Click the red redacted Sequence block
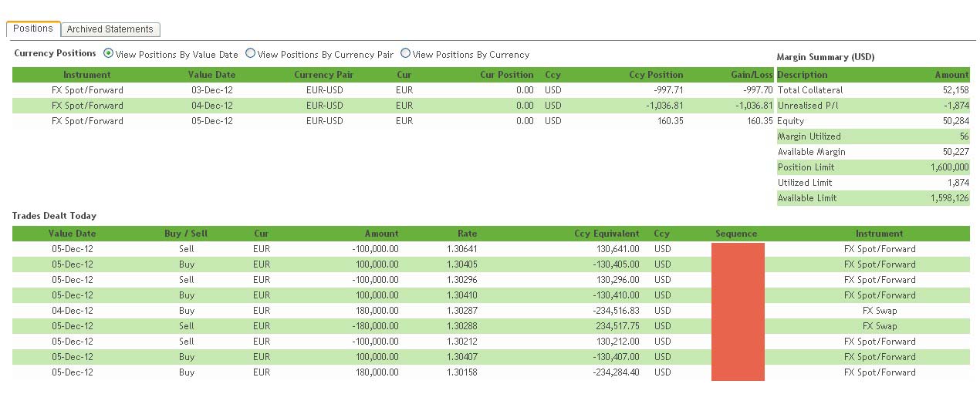The width and height of the screenshot is (980, 394). point(738,311)
